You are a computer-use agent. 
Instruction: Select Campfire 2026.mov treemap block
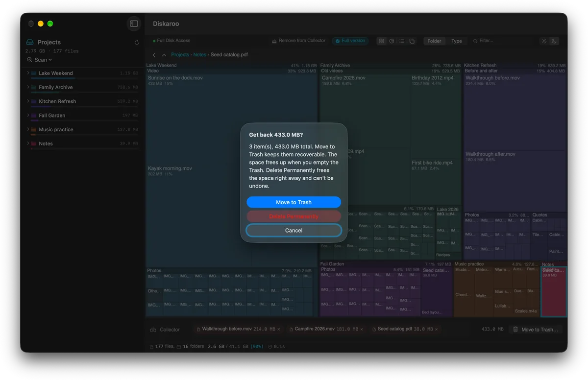[365, 111]
